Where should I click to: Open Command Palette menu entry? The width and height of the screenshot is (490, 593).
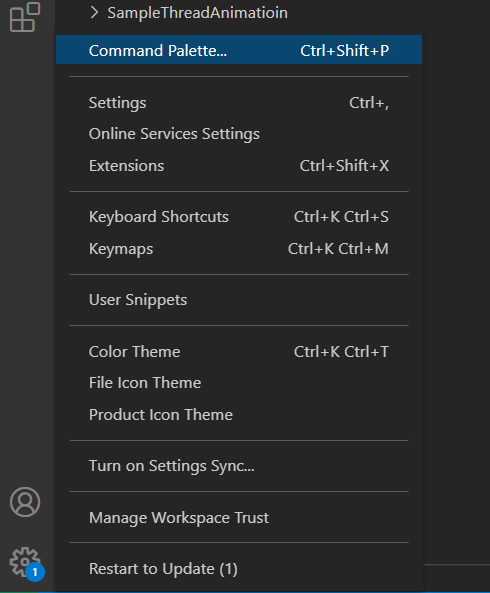239,50
